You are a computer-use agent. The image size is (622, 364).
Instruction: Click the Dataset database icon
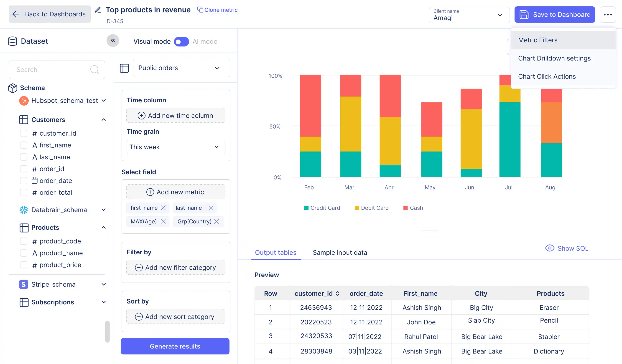click(x=13, y=41)
